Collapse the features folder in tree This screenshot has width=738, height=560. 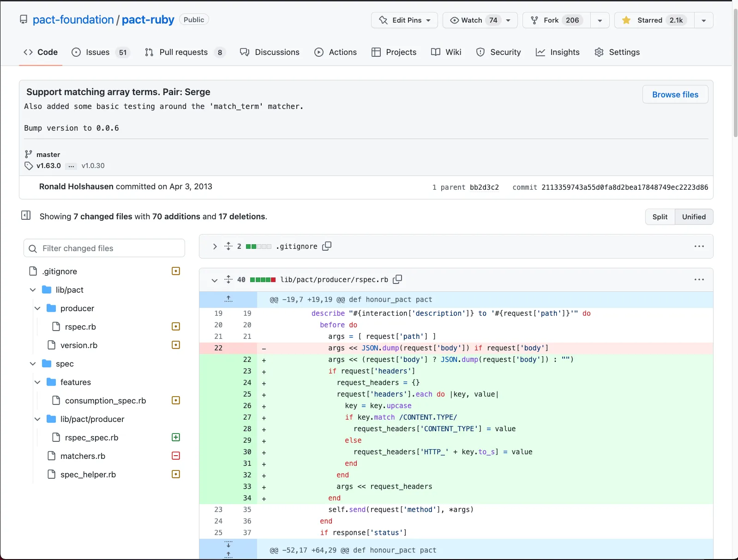(37, 382)
